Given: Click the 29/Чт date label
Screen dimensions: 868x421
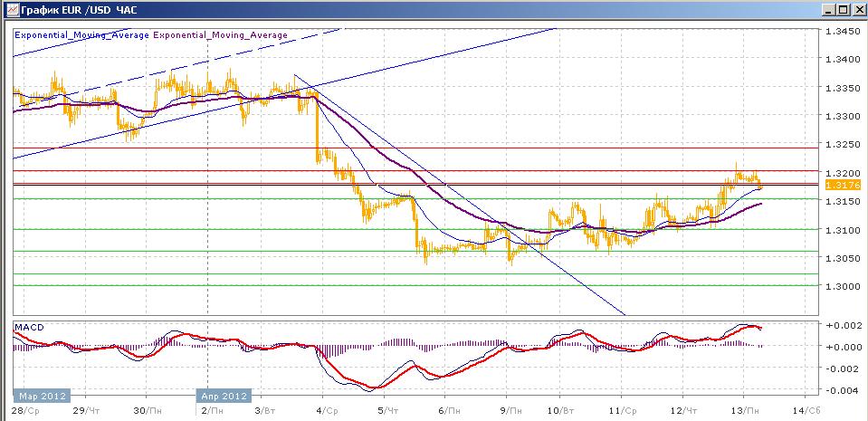Looking at the screenshot, I should [87, 410].
